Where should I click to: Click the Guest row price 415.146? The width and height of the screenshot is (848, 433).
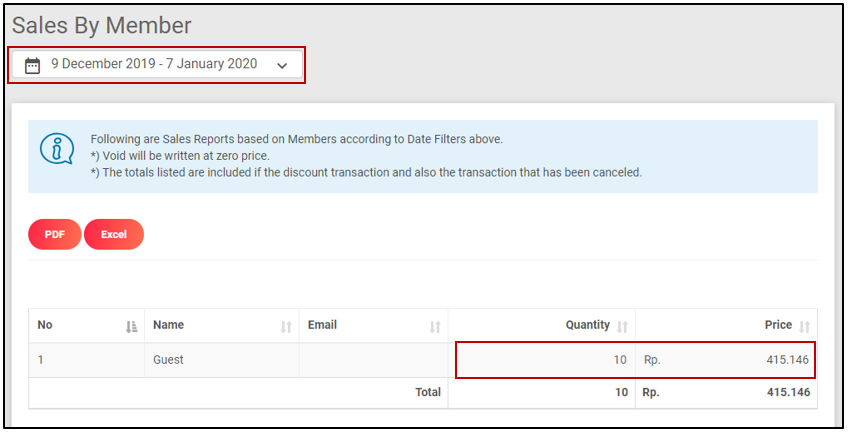(x=788, y=360)
